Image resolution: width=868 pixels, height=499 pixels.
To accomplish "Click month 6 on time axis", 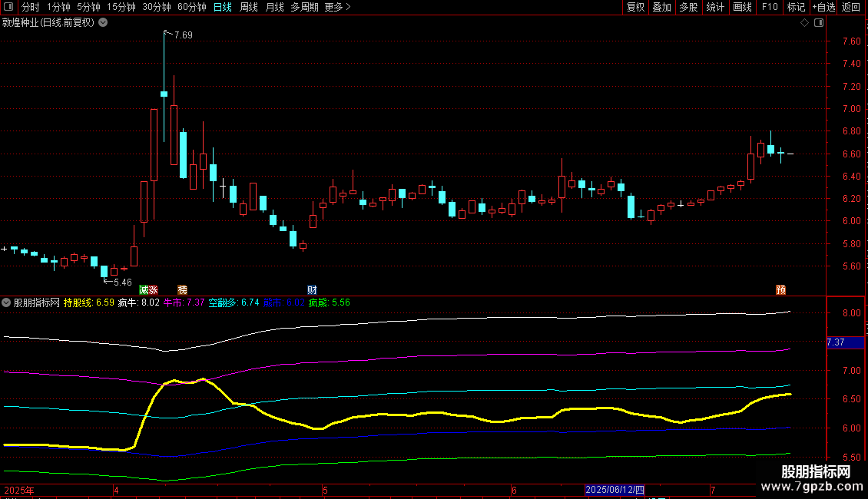I will tap(514, 490).
